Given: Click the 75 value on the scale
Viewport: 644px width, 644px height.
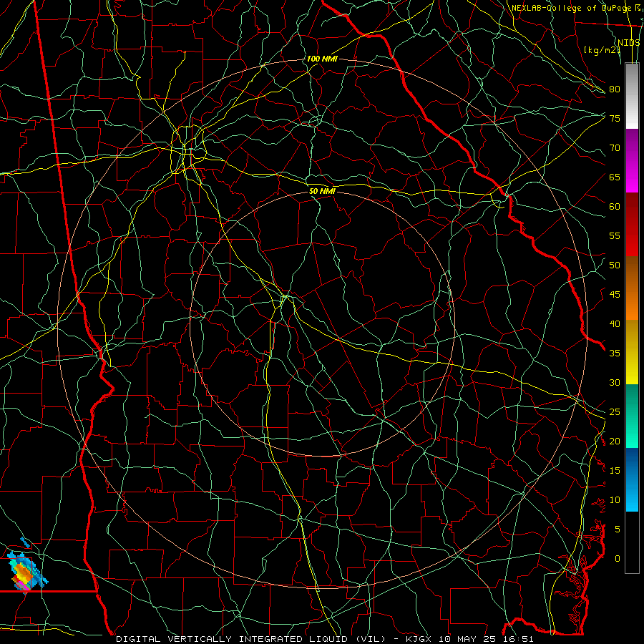Looking at the screenshot, I should coord(615,118).
